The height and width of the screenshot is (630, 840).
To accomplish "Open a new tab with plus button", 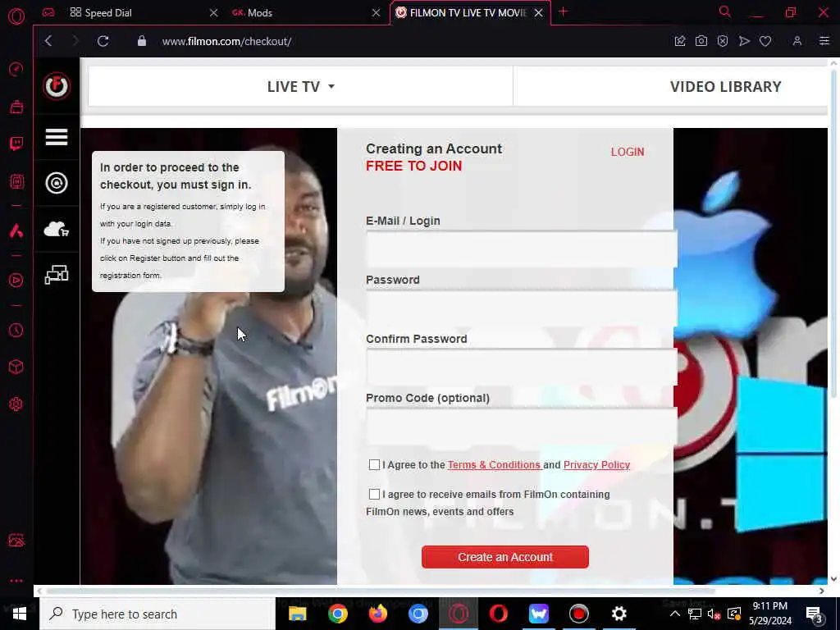I will coord(563,11).
